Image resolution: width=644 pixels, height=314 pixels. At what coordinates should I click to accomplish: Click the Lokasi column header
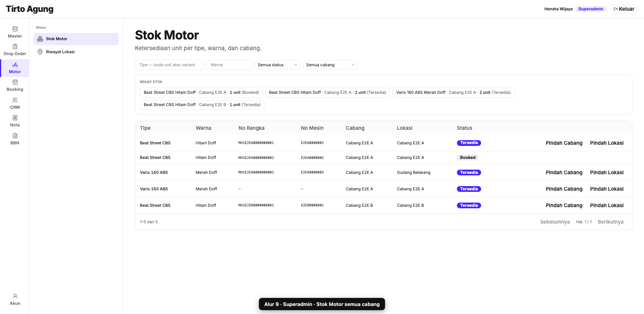pyautogui.click(x=405, y=128)
